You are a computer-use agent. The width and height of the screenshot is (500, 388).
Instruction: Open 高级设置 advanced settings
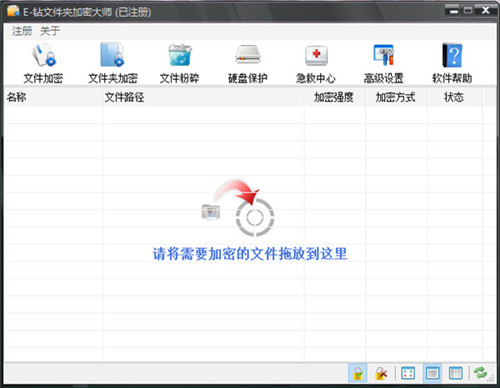(384, 64)
